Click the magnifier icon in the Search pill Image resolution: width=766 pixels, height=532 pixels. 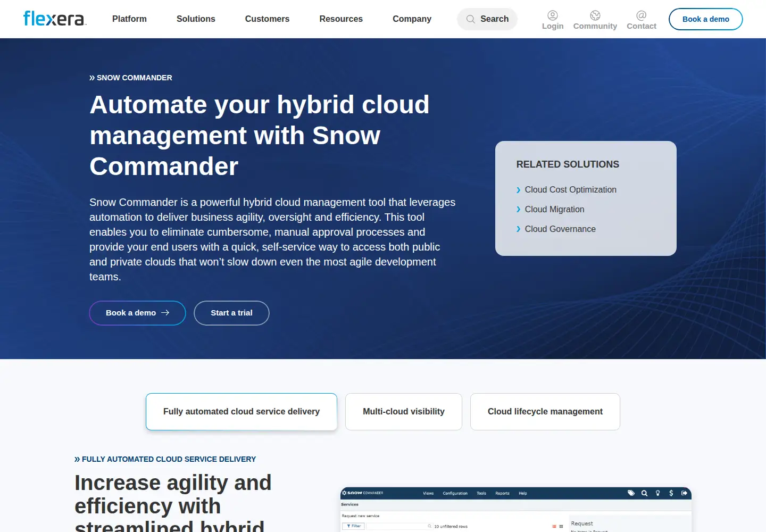[x=471, y=19]
